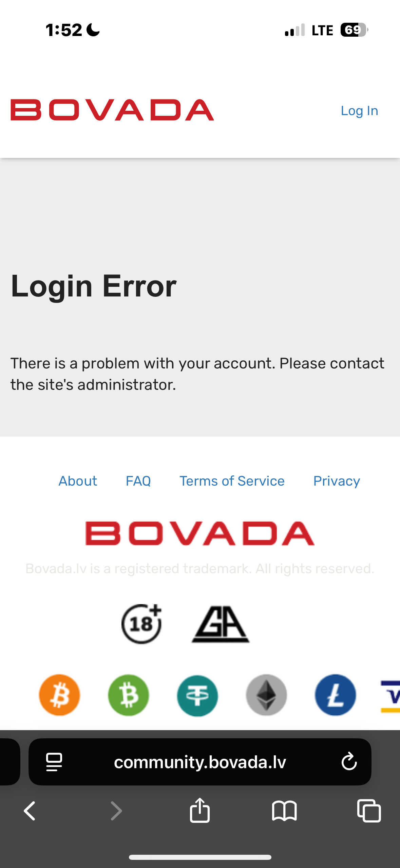Tap the Gamblers Anonymous GA logo
Viewport: 400px width, 868px height.
coord(221,624)
